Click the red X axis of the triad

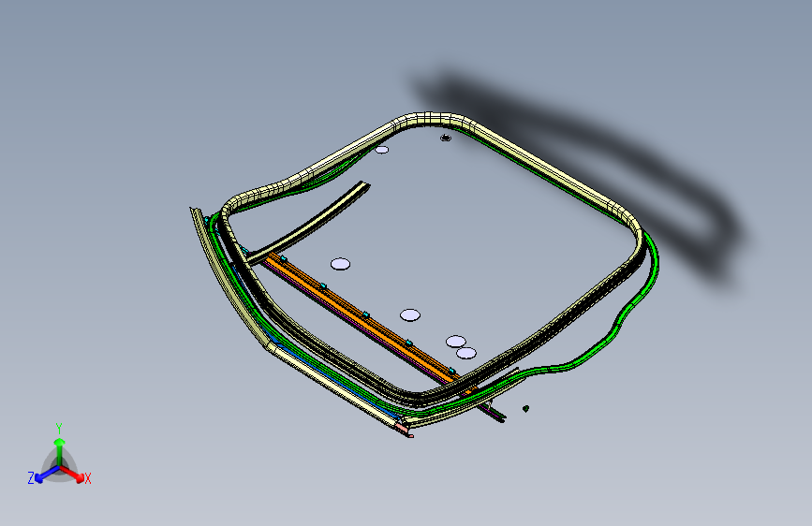coord(72,474)
